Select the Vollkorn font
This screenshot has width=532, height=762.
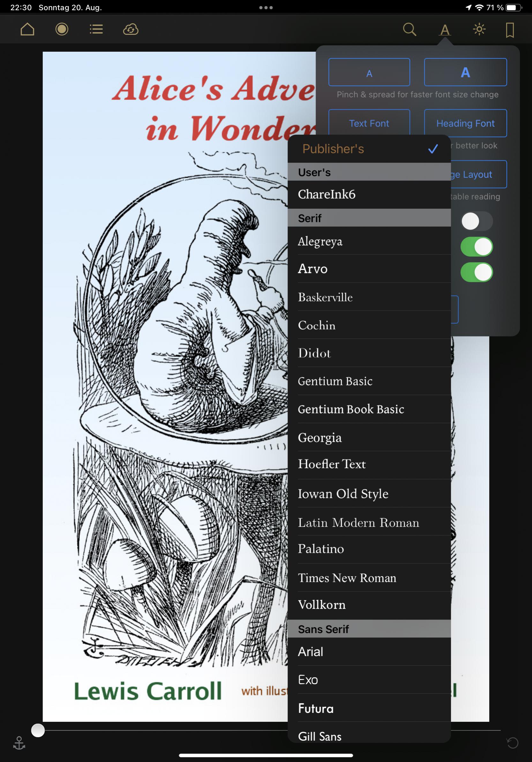click(369, 605)
